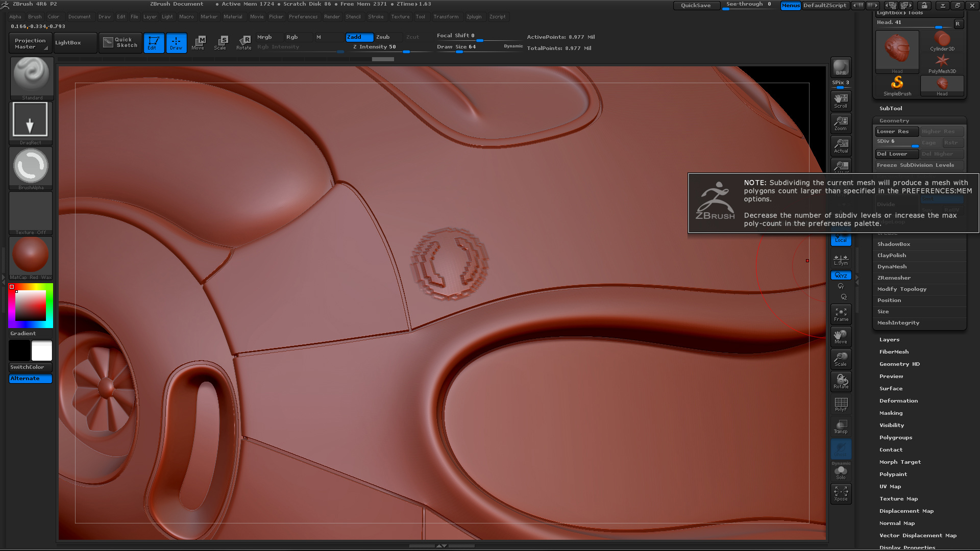
Task: Enable Rgb paint mode
Action: 298,37
